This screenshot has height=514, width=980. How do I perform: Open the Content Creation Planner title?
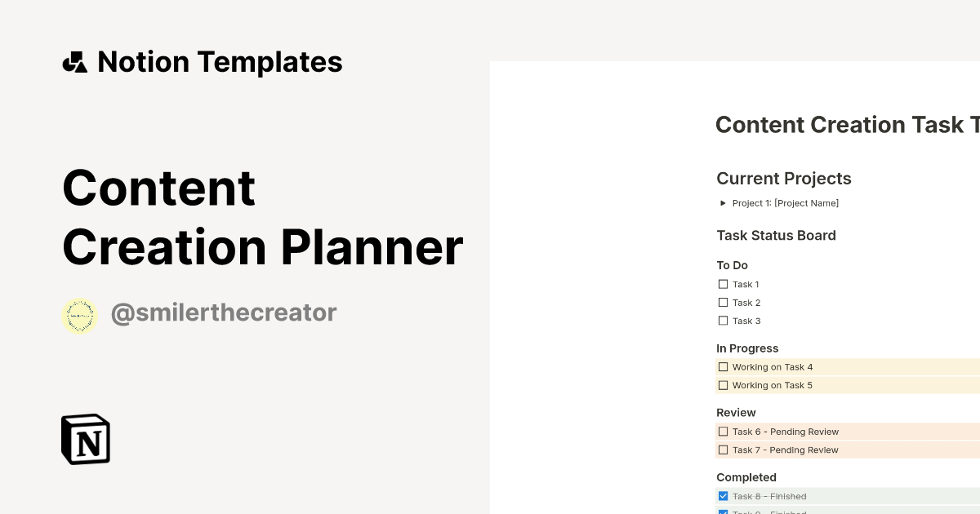[x=261, y=216]
